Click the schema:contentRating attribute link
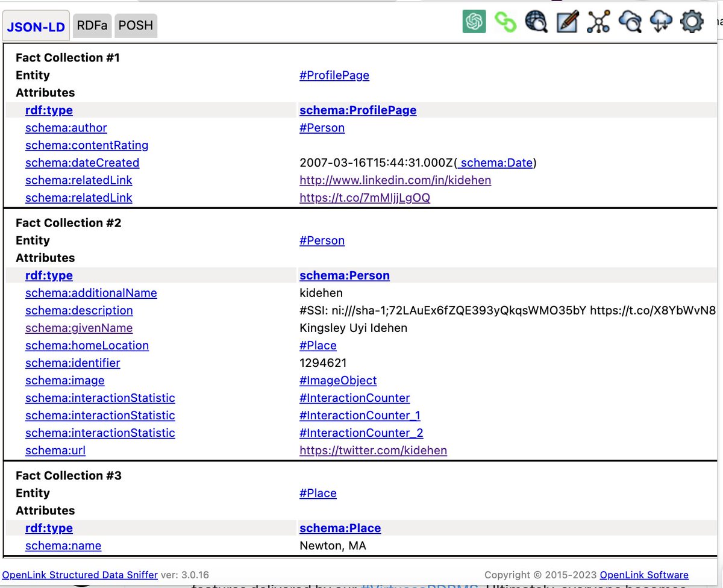 click(x=87, y=145)
